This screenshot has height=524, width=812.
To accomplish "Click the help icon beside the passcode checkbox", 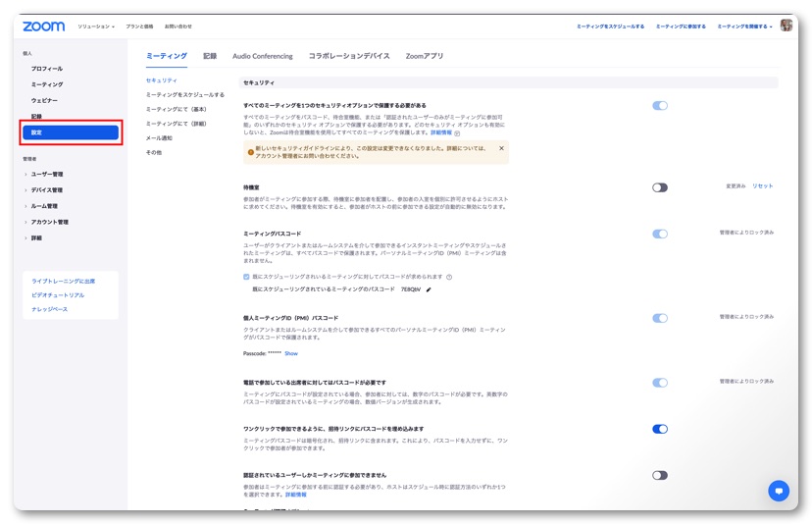I will [449, 277].
